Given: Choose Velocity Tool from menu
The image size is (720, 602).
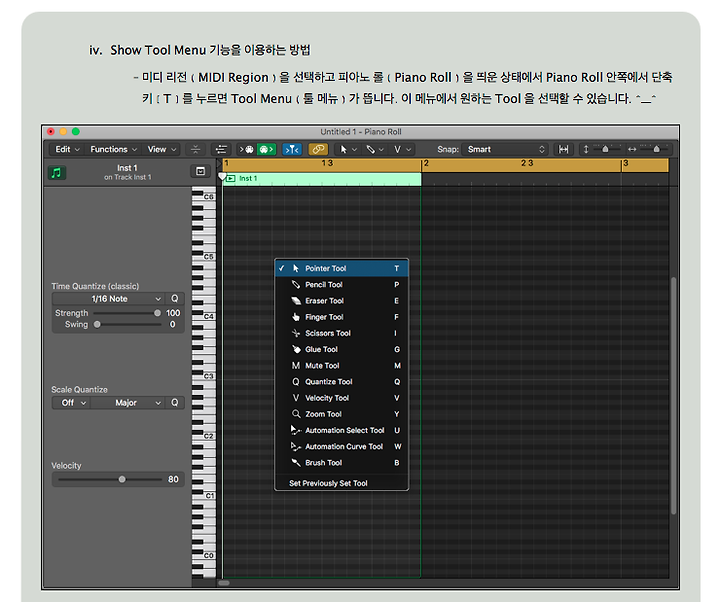Looking at the screenshot, I should [x=341, y=398].
